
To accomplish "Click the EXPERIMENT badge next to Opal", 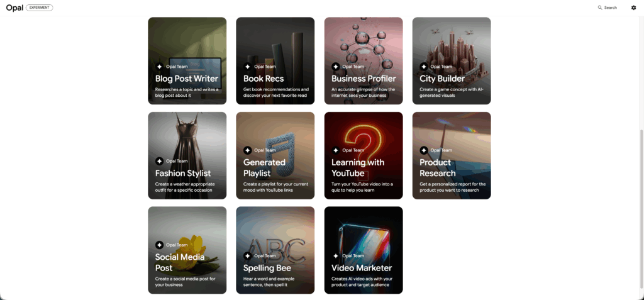I will [40, 8].
